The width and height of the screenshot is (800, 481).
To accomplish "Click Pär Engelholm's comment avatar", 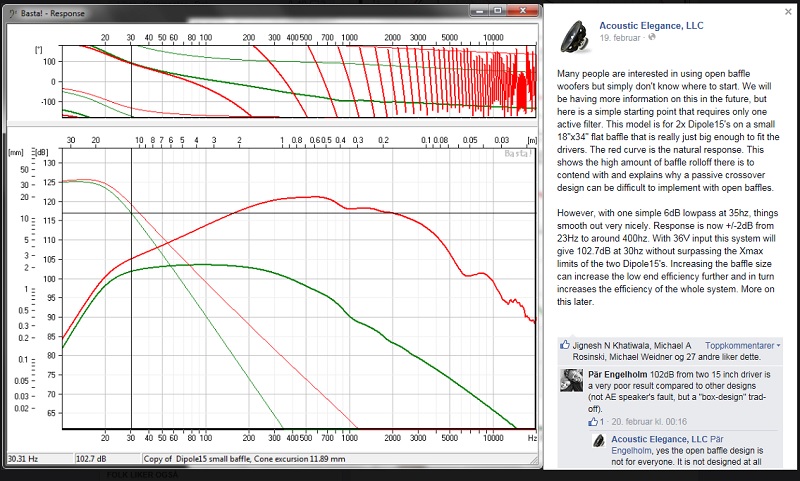I will [571, 381].
